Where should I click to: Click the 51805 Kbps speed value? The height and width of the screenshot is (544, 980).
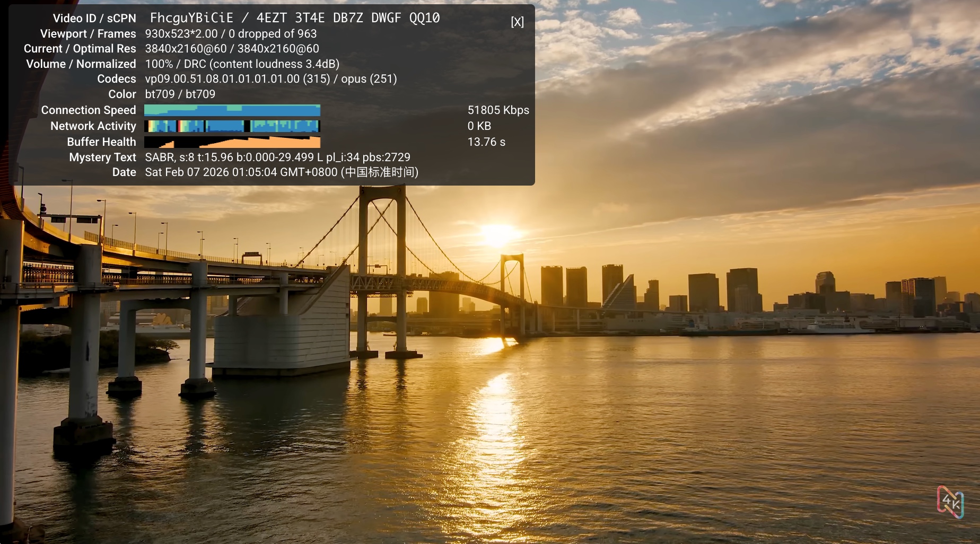(x=498, y=110)
